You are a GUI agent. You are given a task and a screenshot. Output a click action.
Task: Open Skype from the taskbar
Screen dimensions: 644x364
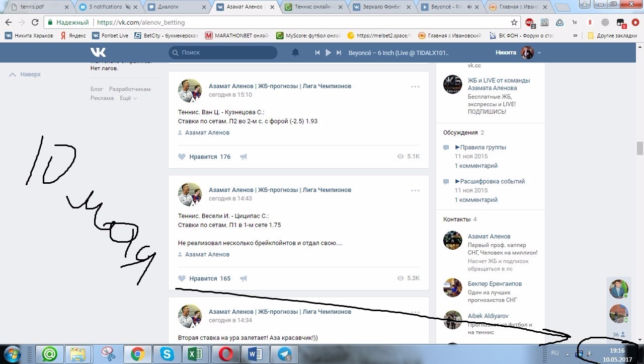pos(166,354)
